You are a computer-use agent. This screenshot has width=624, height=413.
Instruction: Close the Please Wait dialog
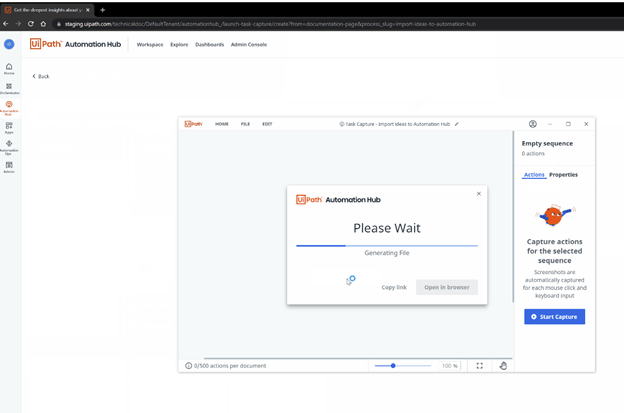point(479,194)
